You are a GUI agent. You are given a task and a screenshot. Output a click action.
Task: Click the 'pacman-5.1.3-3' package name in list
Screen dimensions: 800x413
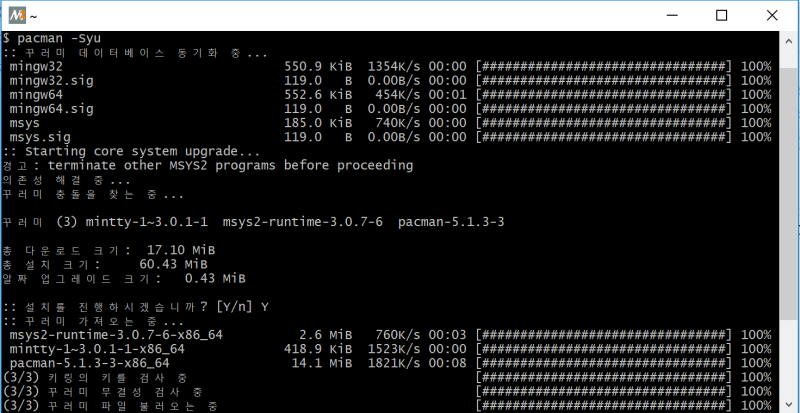[451, 222]
